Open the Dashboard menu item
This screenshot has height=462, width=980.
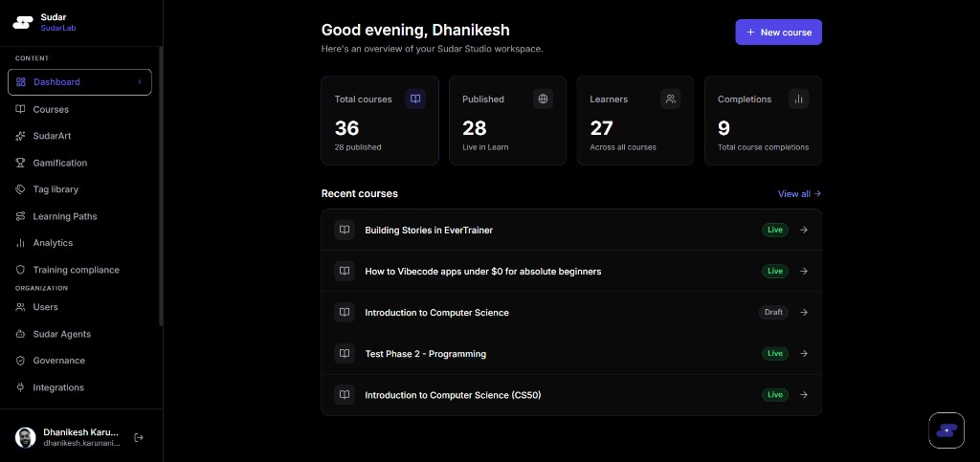[x=79, y=82]
